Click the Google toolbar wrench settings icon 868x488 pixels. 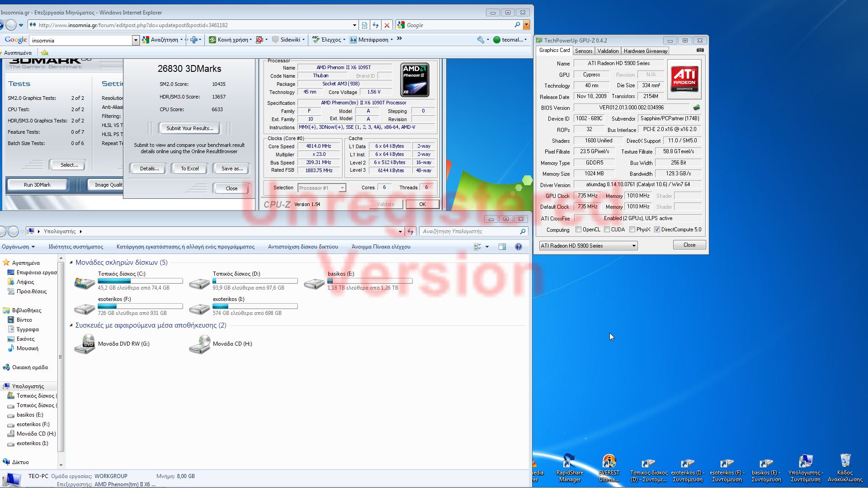tap(481, 40)
